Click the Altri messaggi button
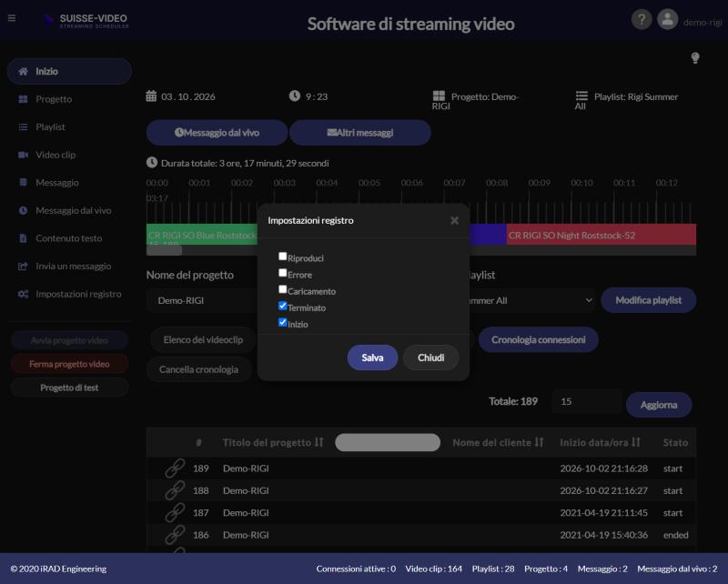The width and height of the screenshot is (728, 584). click(360, 133)
